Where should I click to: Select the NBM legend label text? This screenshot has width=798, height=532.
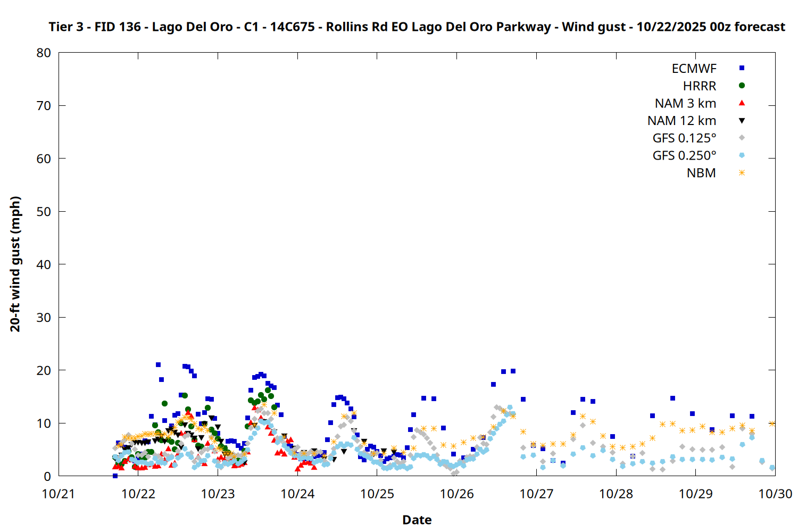[701, 173]
